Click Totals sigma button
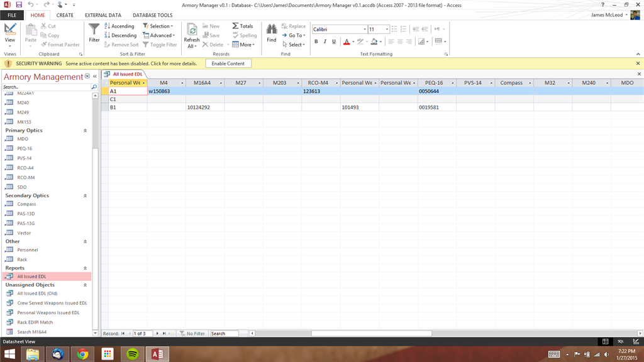Screen dimensions: 644x362 pyautogui.click(x=243, y=26)
